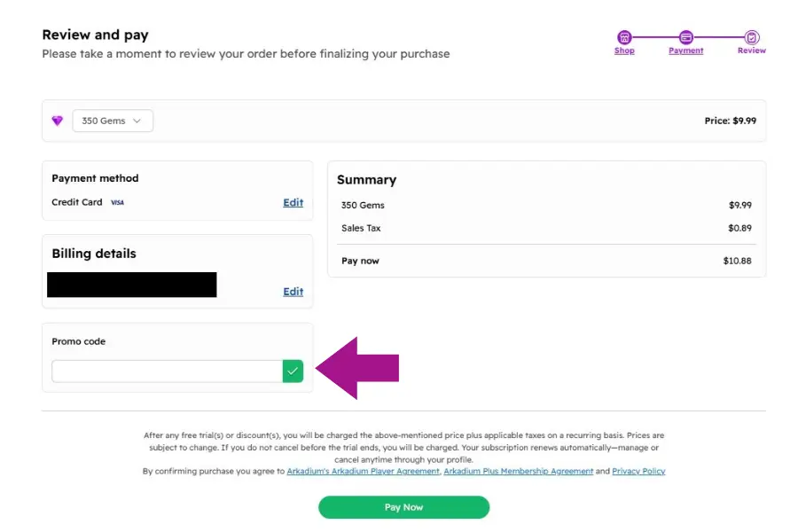Select the Shop step storefront icon

click(625, 35)
